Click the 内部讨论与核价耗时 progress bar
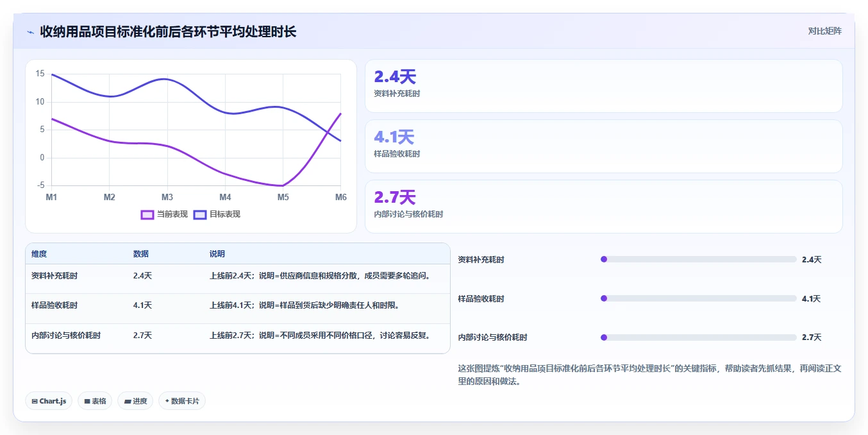 [699, 337]
